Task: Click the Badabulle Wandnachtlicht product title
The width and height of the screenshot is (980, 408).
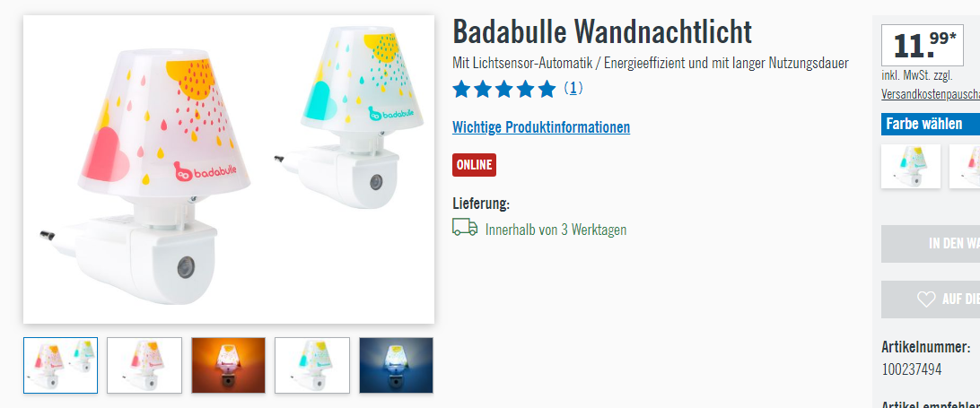Action: [x=602, y=32]
